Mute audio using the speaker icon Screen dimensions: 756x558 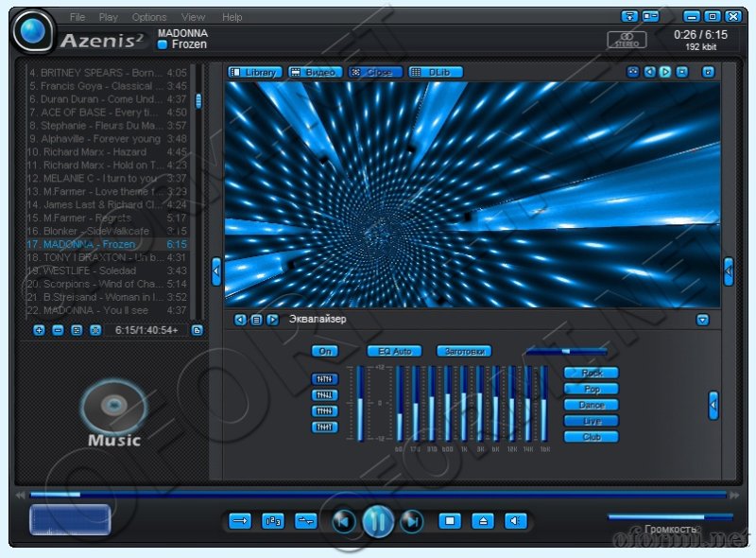517,521
